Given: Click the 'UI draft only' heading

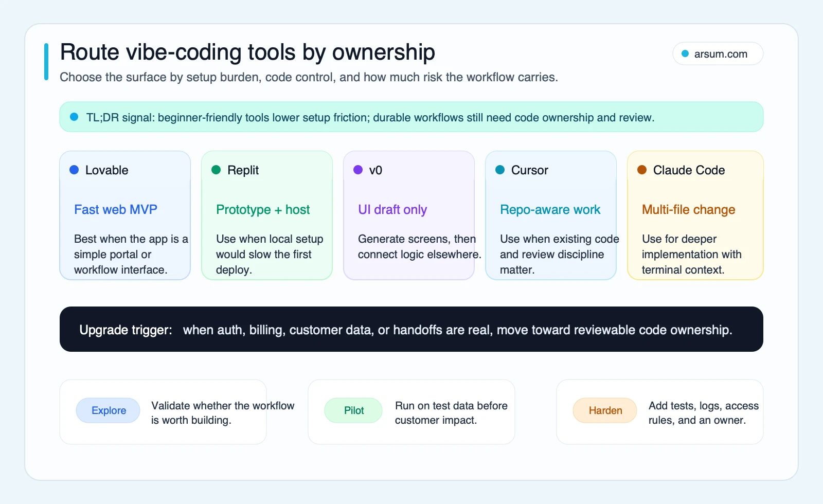Looking at the screenshot, I should [x=392, y=210].
